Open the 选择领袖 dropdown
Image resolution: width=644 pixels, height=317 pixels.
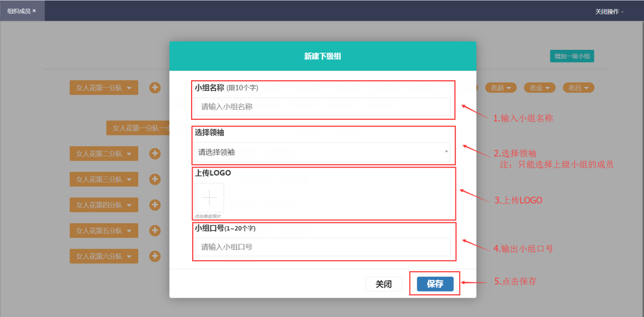(322, 152)
